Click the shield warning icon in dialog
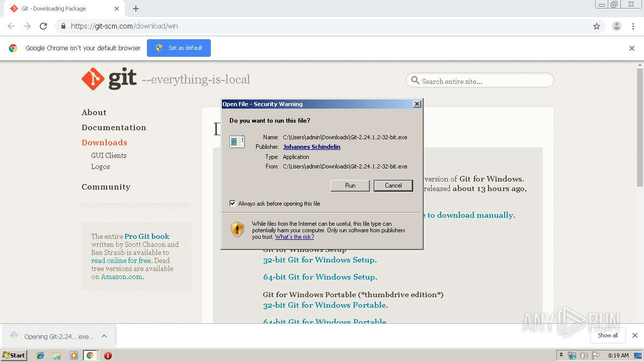 click(237, 229)
